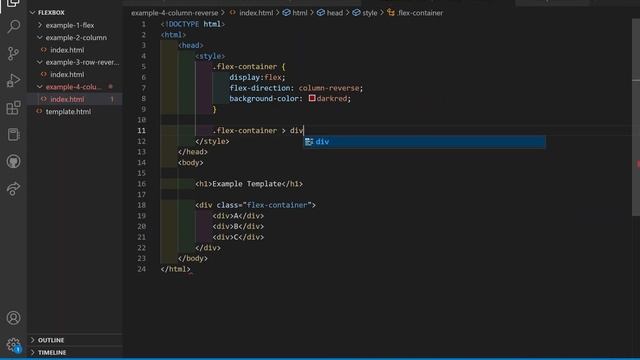The height and width of the screenshot is (360, 640).
Task: Click the display:flex text on line 6
Action: [x=257, y=77]
